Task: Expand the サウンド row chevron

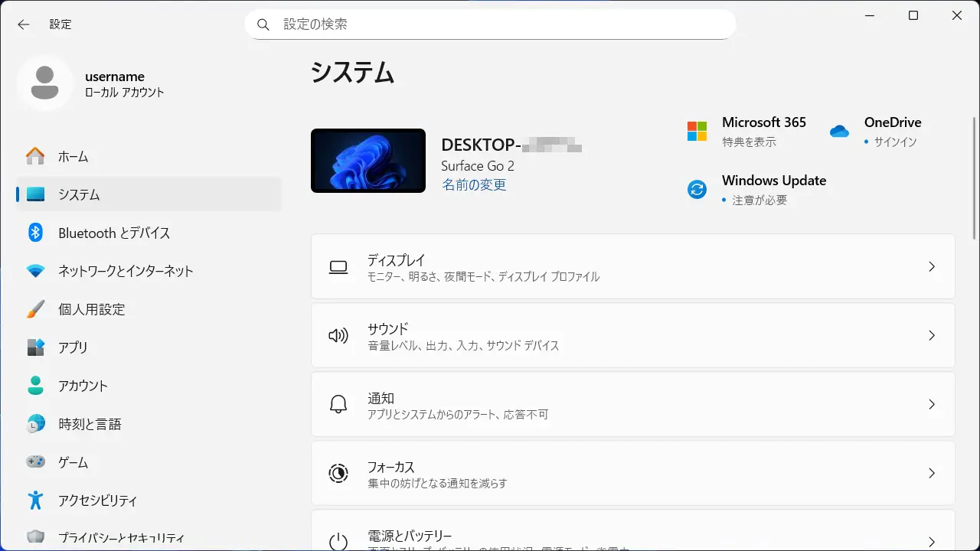Action: point(931,336)
